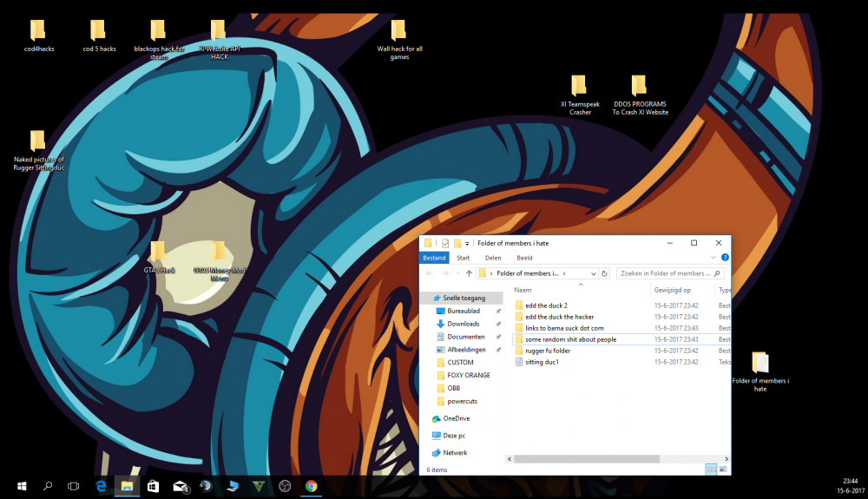Open Google Chrome from the taskbar
This screenshot has height=499, width=868.
[311, 487]
